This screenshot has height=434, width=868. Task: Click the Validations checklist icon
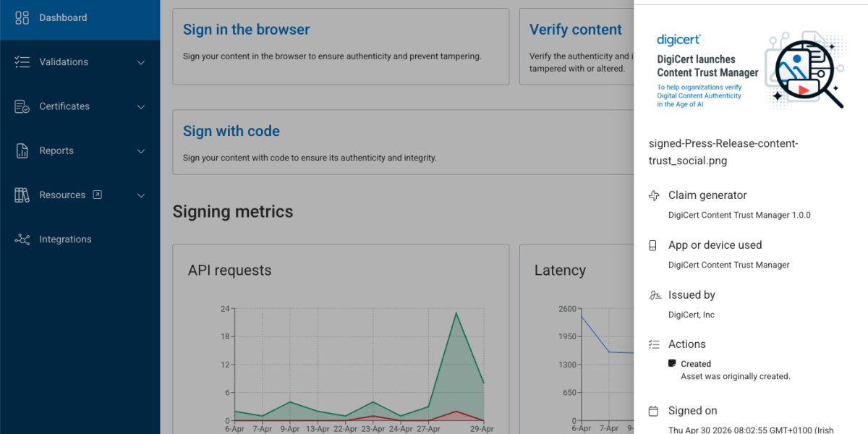pos(22,62)
